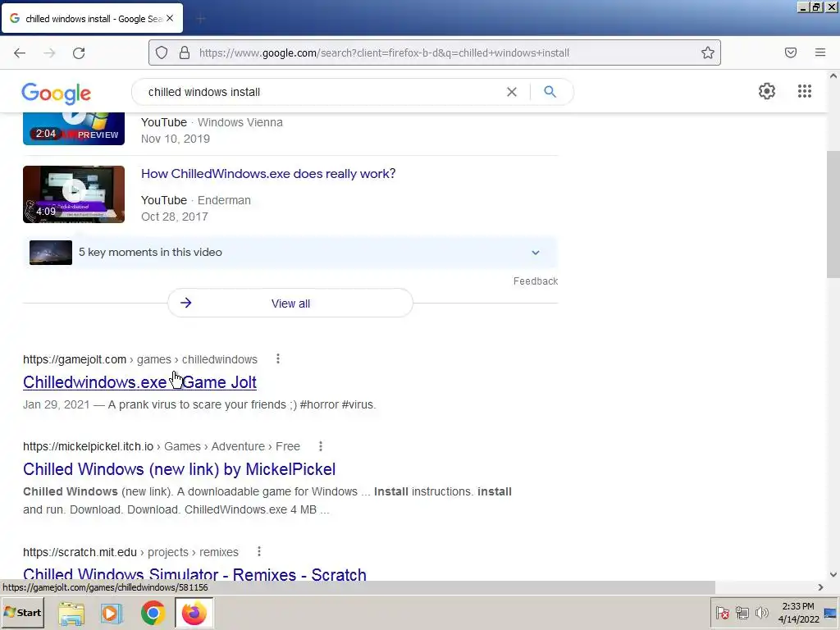840x630 pixels.
Task: Select the Firefox taskbar button
Action: (194, 613)
